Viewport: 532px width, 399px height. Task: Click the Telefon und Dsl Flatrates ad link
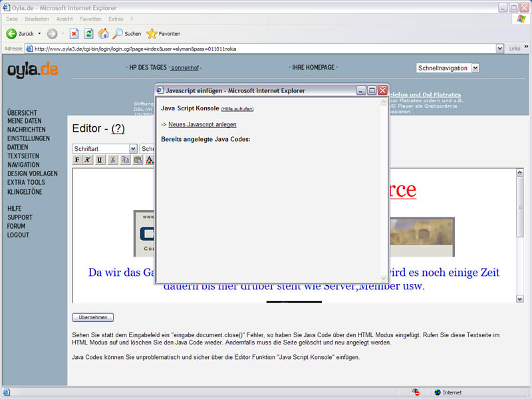tap(425, 94)
